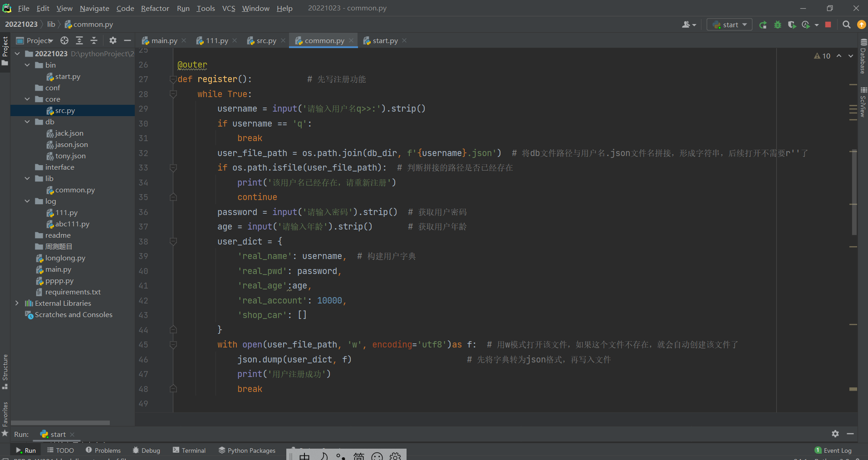The image size is (868, 460).
Task: Close the common.py tab
Action: click(351, 40)
